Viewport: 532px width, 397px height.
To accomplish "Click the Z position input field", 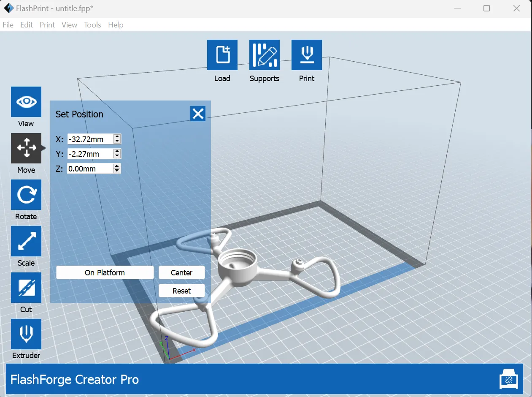I will pyautogui.click(x=90, y=169).
